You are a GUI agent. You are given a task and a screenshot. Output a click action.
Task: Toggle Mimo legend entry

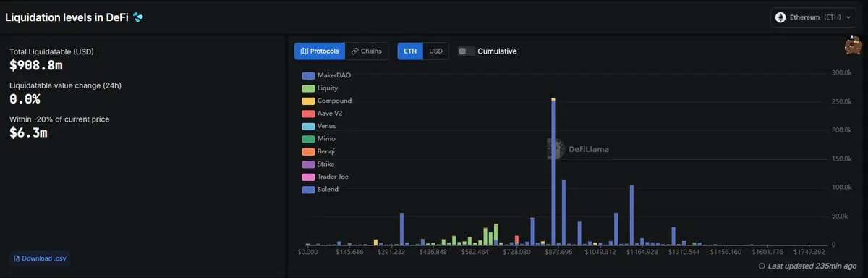coord(318,138)
